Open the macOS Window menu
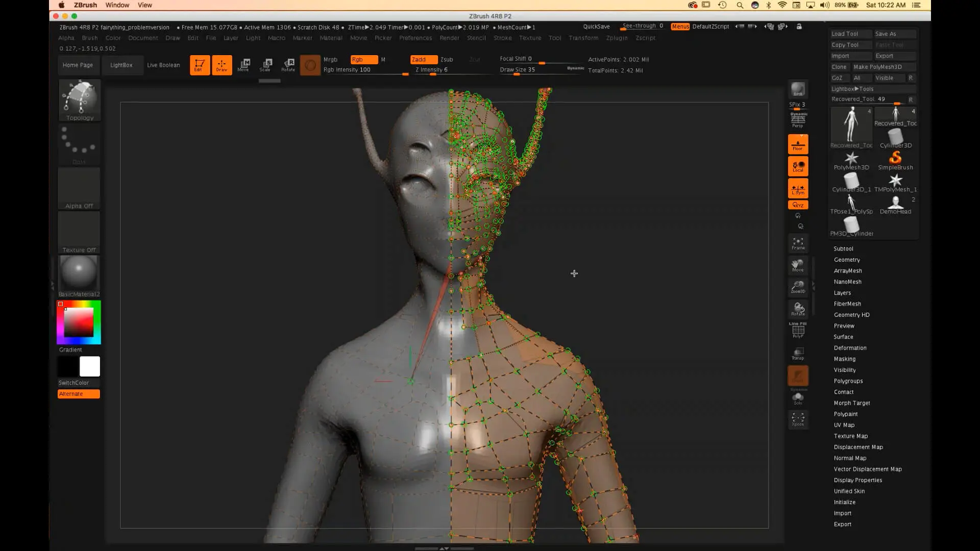 point(117,5)
